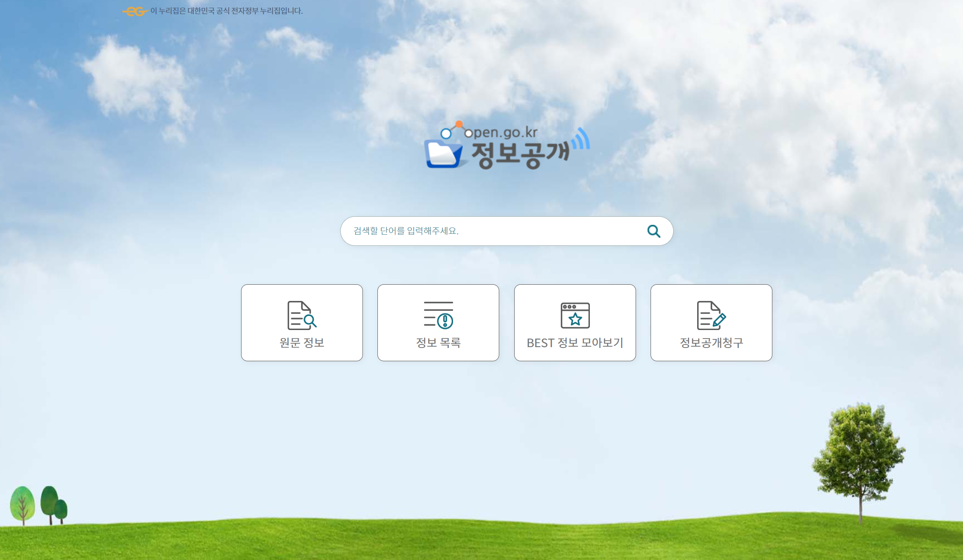Click the document-with-pencil icon in 정보공개청구 card
963x560 pixels.
click(x=711, y=315)
